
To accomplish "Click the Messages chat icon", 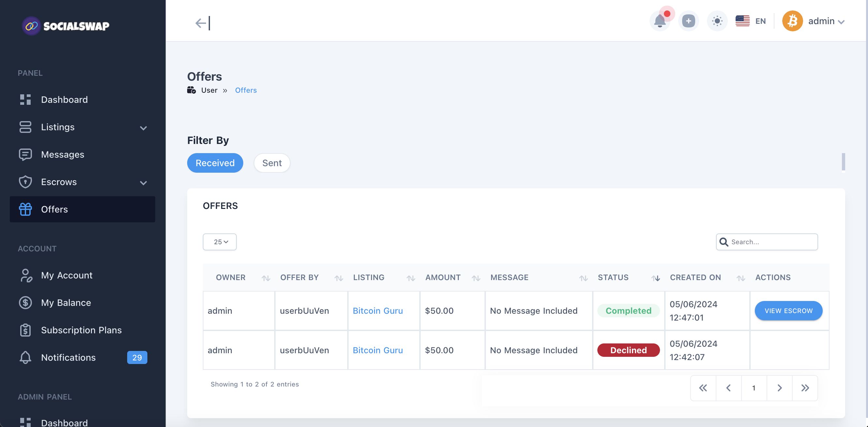I will (x=25, y=154).
